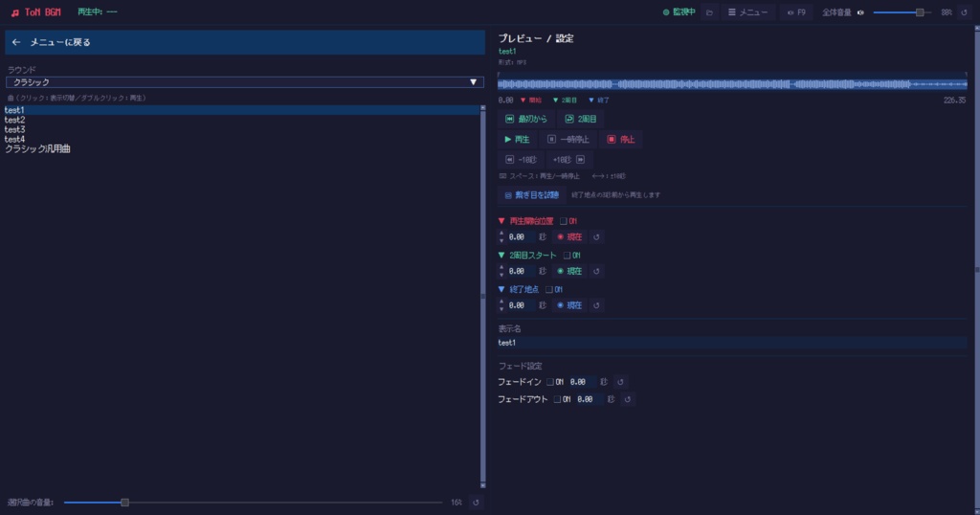
Task: Click the 終了地点 value stepper arrows
Action: [x=501, y=305]
